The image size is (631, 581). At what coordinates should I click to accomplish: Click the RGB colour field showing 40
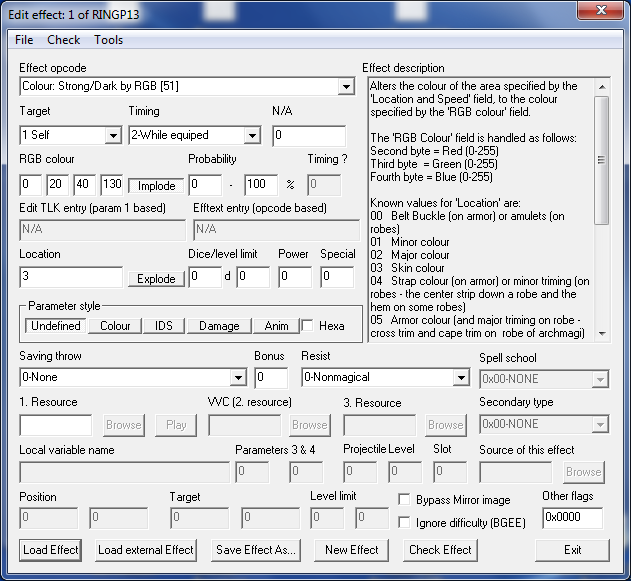84,185
